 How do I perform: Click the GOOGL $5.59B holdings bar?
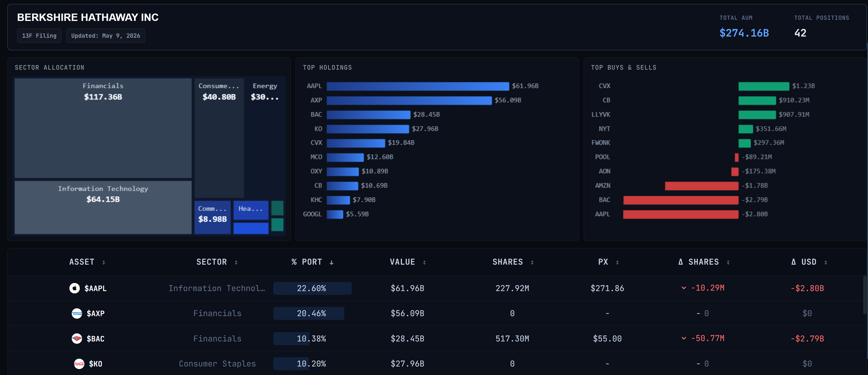(335, 214)
